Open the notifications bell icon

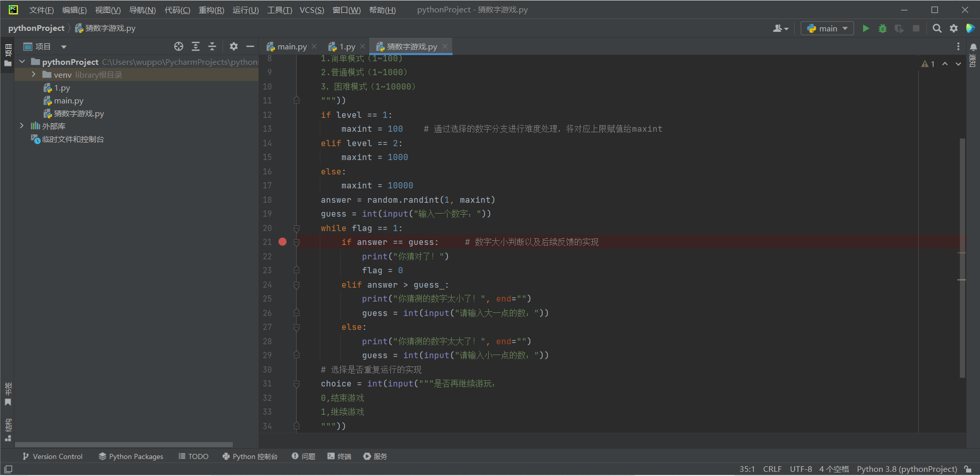coord(973,47)
